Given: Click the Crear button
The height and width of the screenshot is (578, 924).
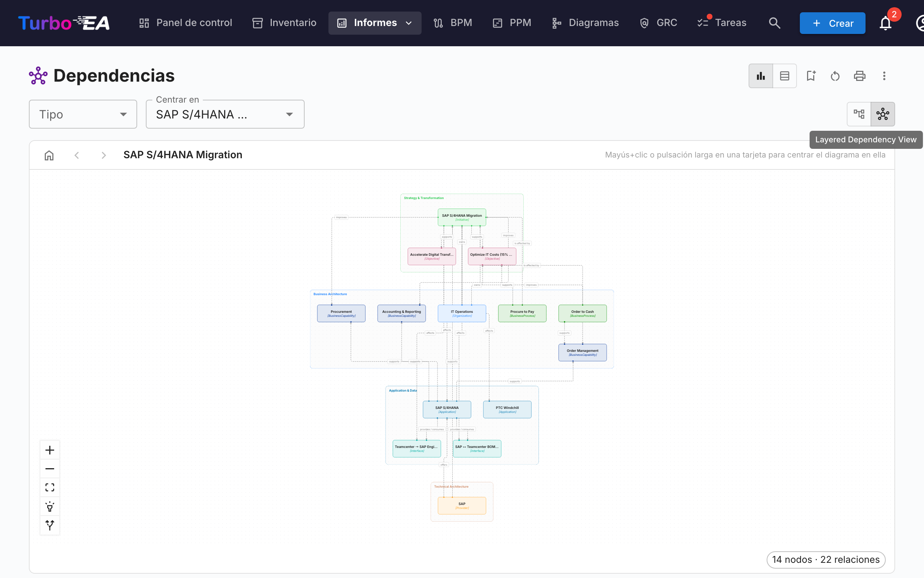Looking at the screenshot, I should [832, 23].
